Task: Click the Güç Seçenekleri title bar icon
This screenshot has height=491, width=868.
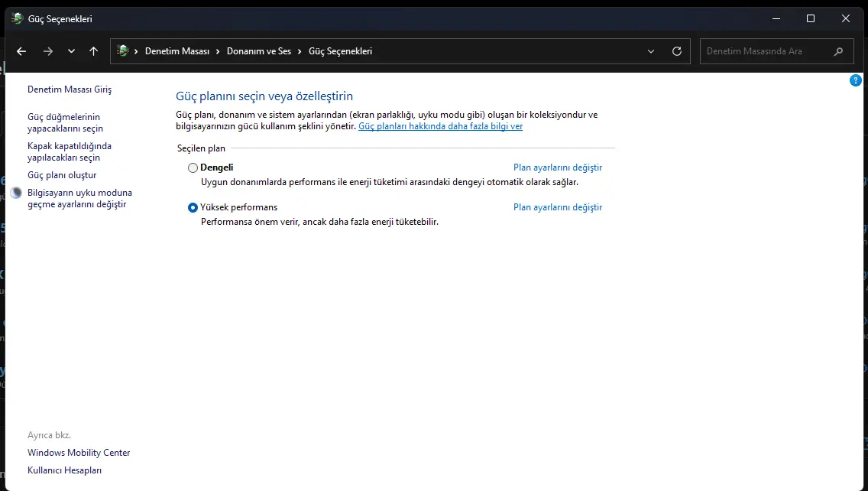Action: pyautogui.click(x=17, y=18)
